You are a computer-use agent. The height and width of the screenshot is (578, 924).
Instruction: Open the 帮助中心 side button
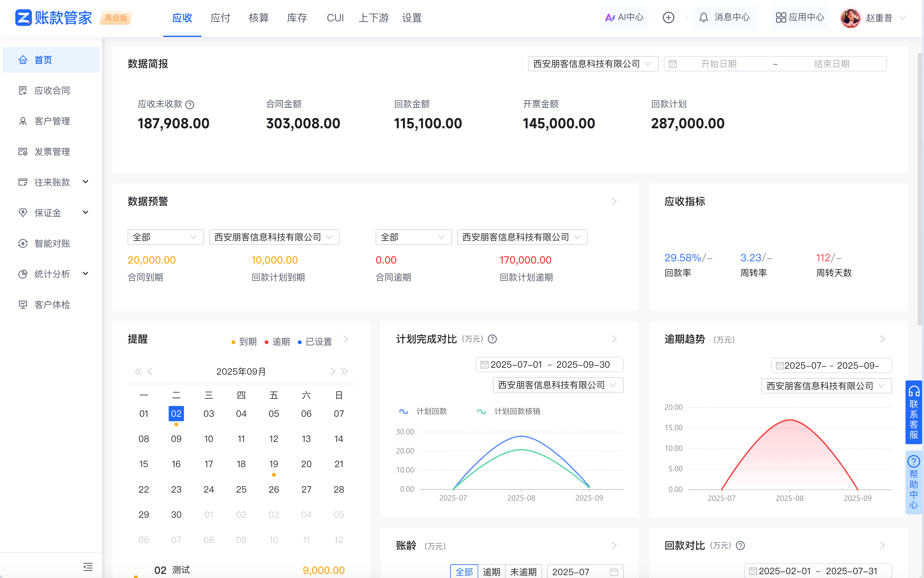click(914, 482)
